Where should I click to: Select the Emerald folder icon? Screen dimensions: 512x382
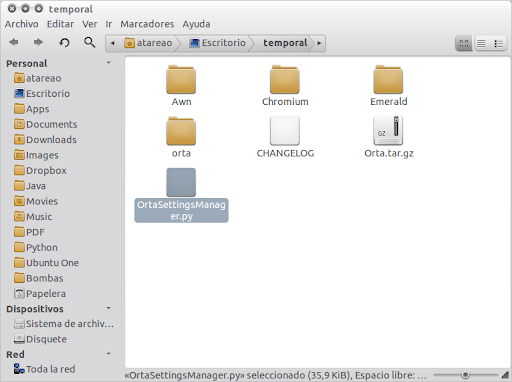388,79
